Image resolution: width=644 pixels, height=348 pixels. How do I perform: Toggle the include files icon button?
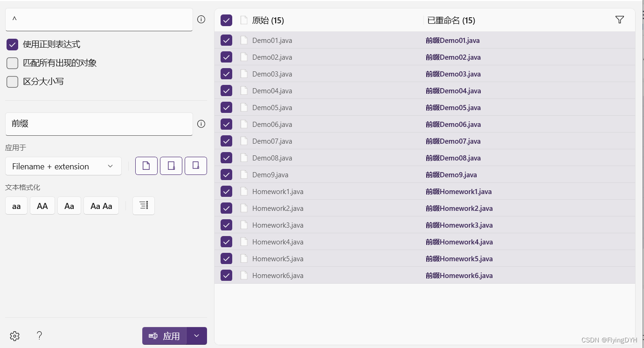[x=146, y=166]
